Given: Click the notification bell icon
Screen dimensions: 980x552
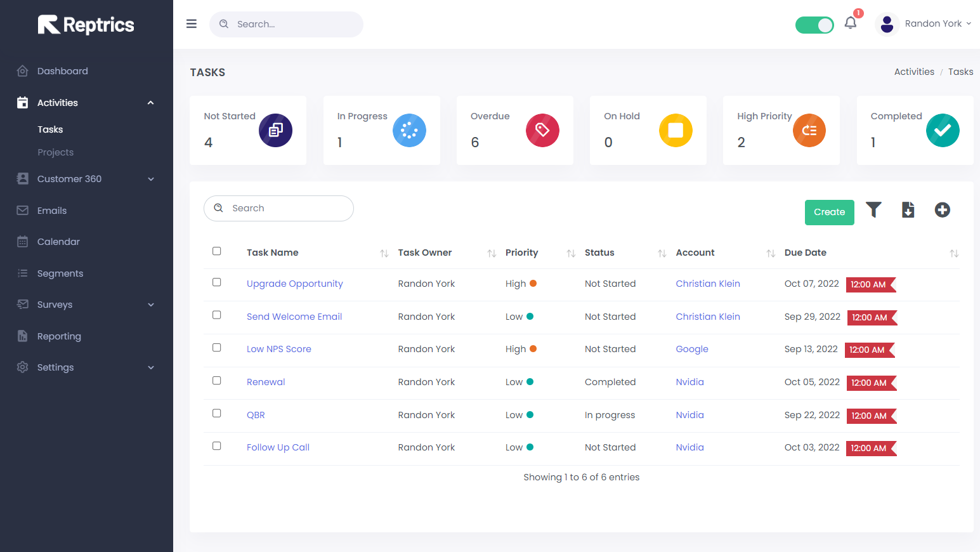Looking at the screenshot, I should (851, 23).
